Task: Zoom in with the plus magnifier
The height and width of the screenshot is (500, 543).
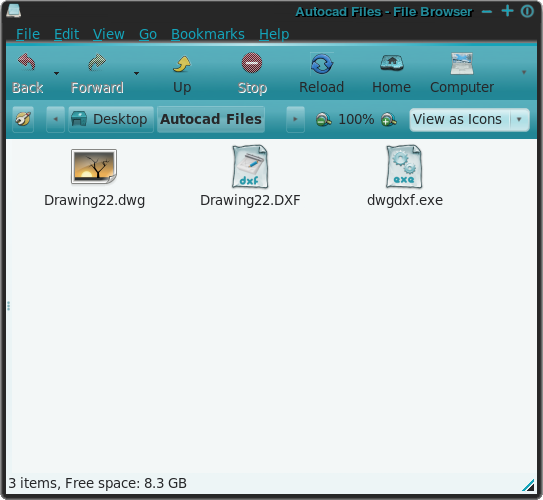Action: point(389,119)
